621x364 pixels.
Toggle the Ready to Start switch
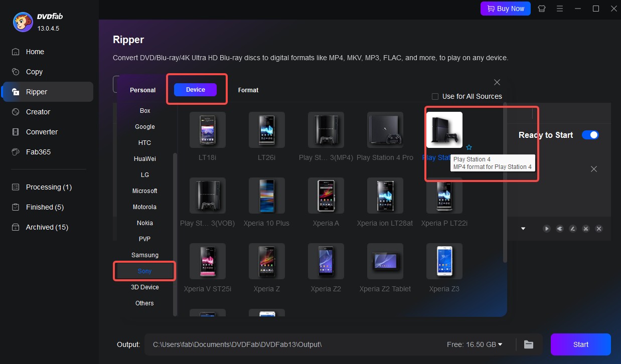(590, 135)
